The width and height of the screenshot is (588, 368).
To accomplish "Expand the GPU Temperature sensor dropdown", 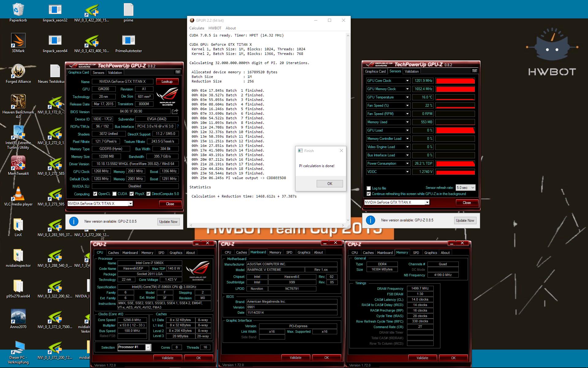I will [407, 97].
